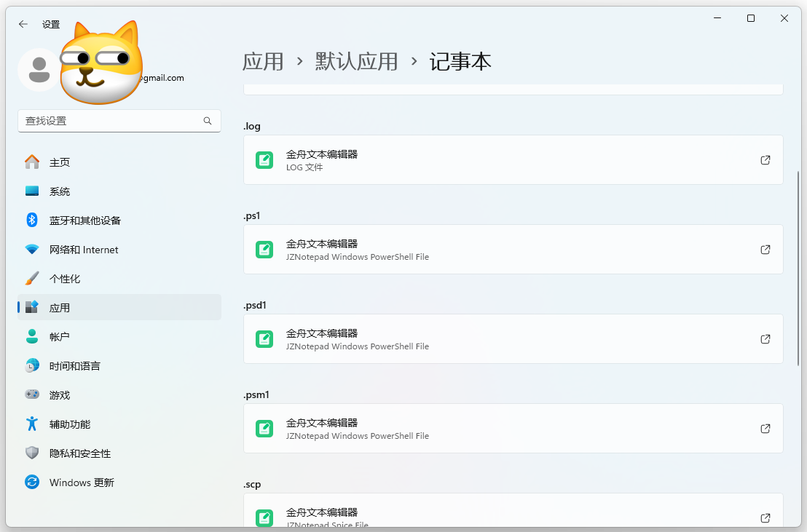Click the Accessibility figure icon

[32, 424]
